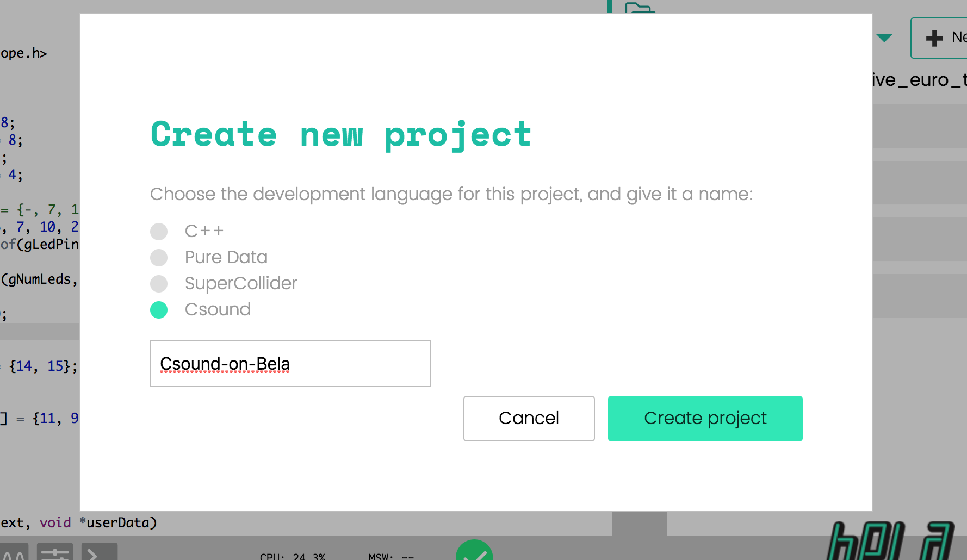Image resolution: width=967 pixels, height=560 pixels.
Task: Place cursor on the void *userData line
Action: [x=79, y=523]
